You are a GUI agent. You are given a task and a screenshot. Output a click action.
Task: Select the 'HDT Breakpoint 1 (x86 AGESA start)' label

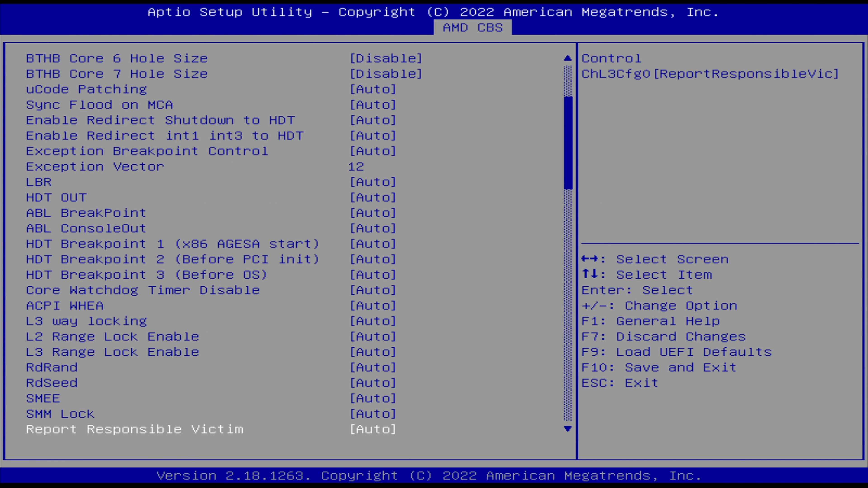[172, 244]
